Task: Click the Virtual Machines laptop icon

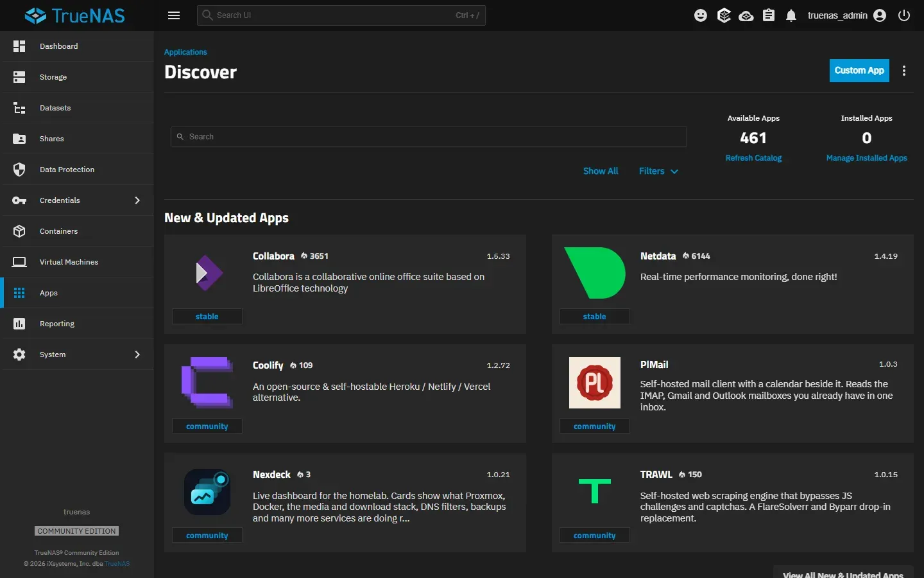Action: tap(19, 262)
